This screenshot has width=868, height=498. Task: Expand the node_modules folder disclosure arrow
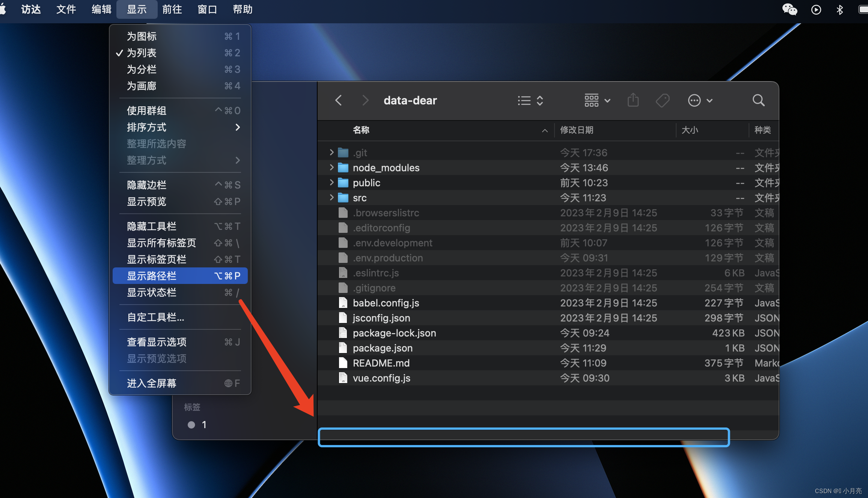(331, 167)
